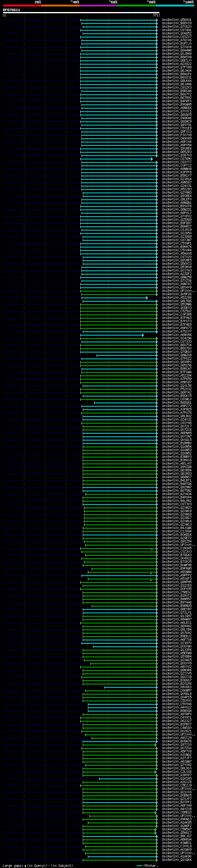197x868 pixels.
Task: Open hit UniRef100_B6DV18
Action: click(177, 23)
